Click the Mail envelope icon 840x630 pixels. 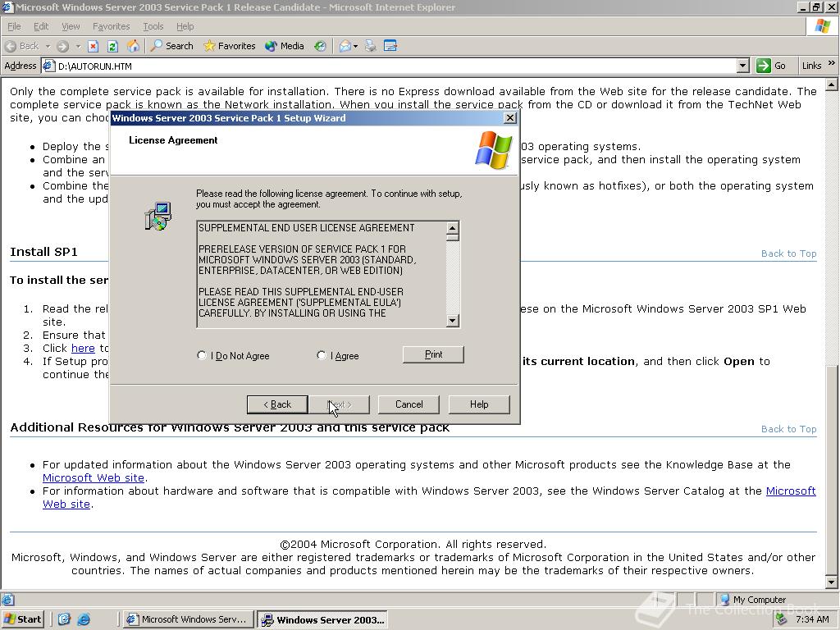coord(345,46)
